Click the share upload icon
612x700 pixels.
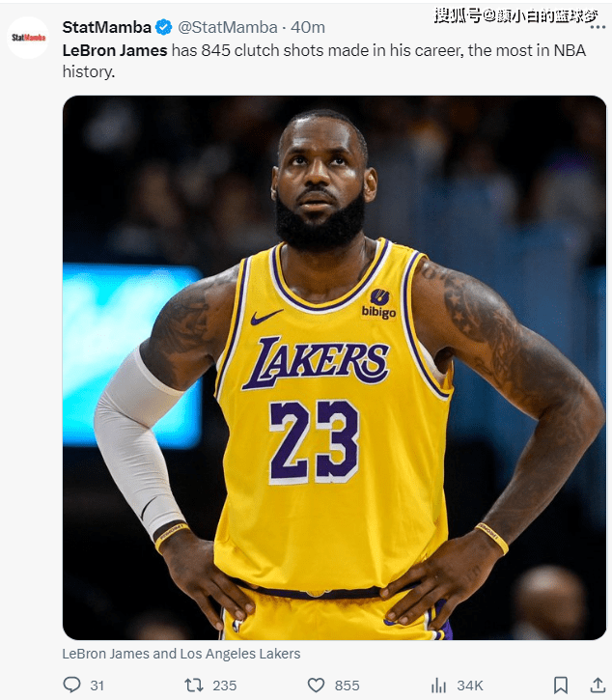pos(598,685)
